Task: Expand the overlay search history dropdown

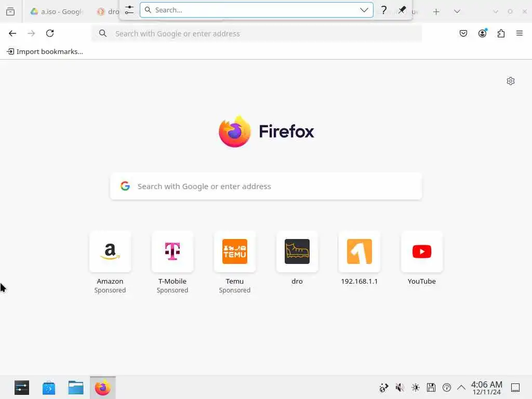Action: point(364,10)
